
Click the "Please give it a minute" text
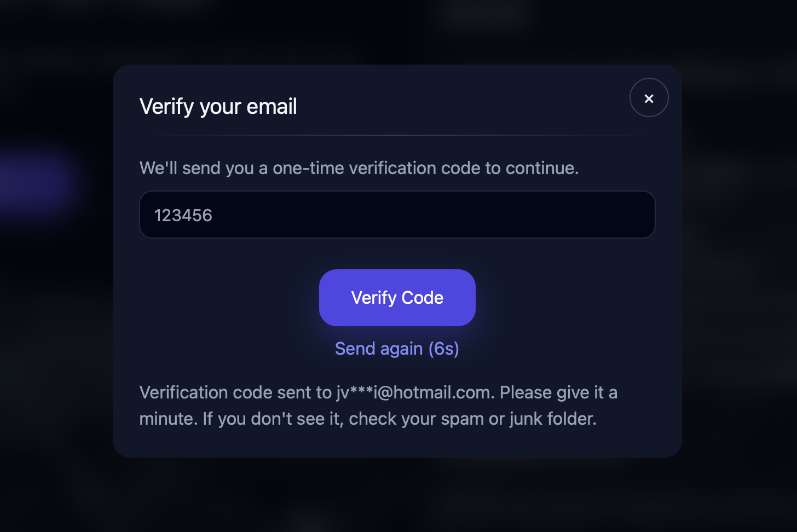[x=558, y=392]
